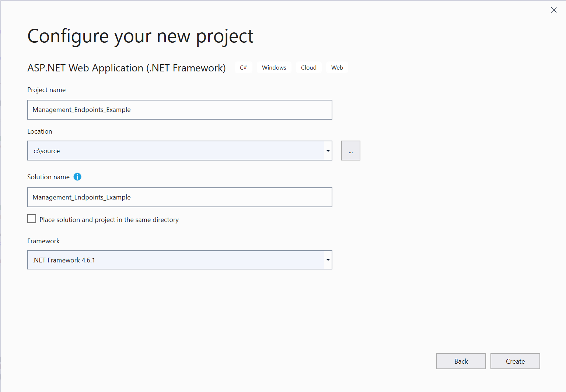Open the .NET Framework 4.6.1 selector
This screenshot has width=566, height=392.
[x=328, y=260]
